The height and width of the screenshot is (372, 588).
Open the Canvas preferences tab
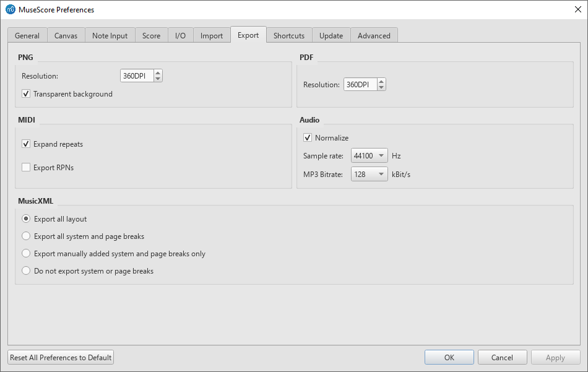coord(66,35)
